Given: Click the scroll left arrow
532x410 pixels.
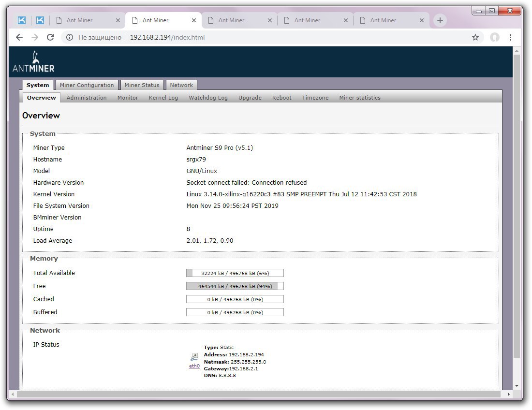Looking at the screenshot, I should point(13,394).
